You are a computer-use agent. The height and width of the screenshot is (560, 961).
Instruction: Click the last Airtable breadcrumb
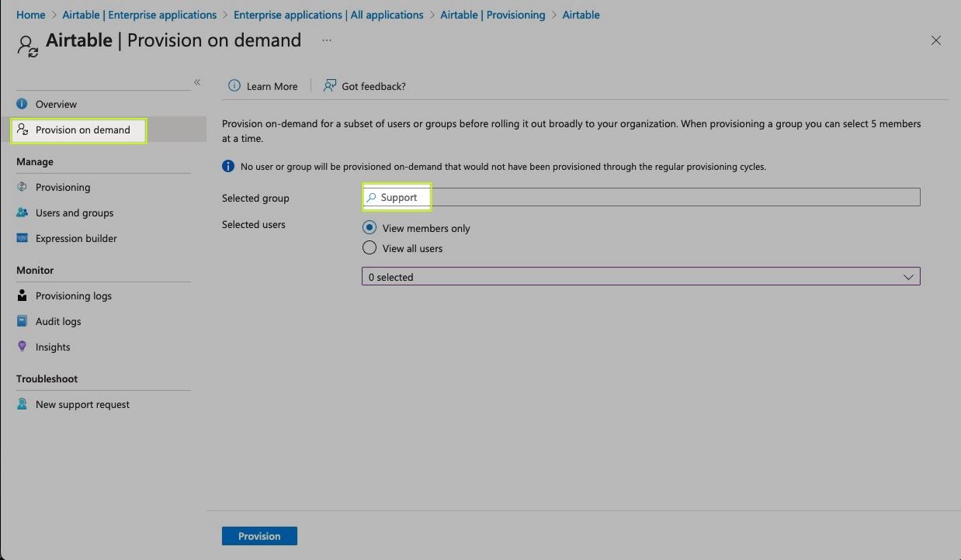point(581,15)
